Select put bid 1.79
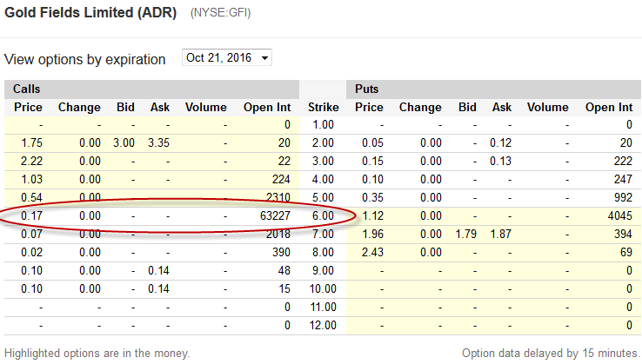This screenshot has height=364, width=642. [x=466, y=234]
